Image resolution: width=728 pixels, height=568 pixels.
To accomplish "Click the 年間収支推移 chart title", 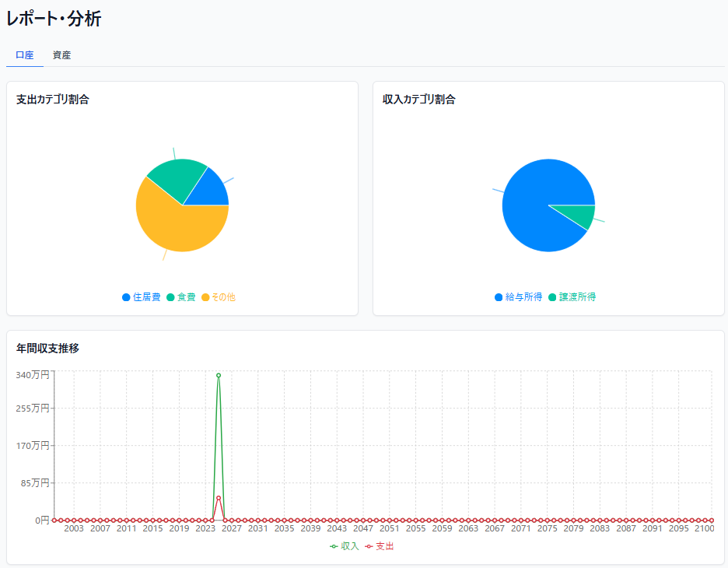I will [x=47, y=349].
